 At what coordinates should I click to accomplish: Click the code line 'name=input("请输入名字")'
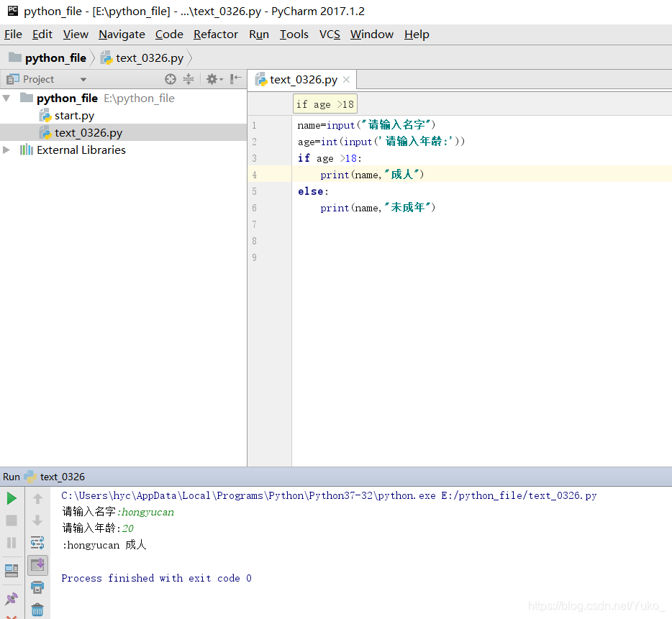coord(366,125)
